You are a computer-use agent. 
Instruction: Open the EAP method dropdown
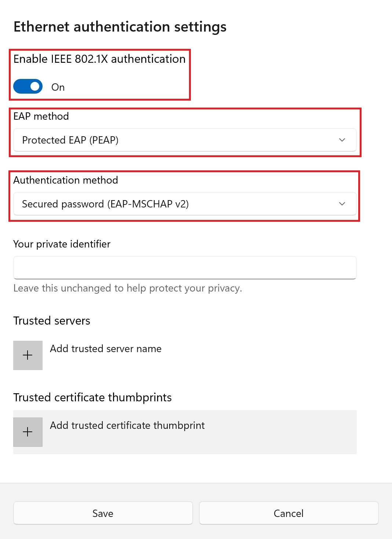click(185, 140)
